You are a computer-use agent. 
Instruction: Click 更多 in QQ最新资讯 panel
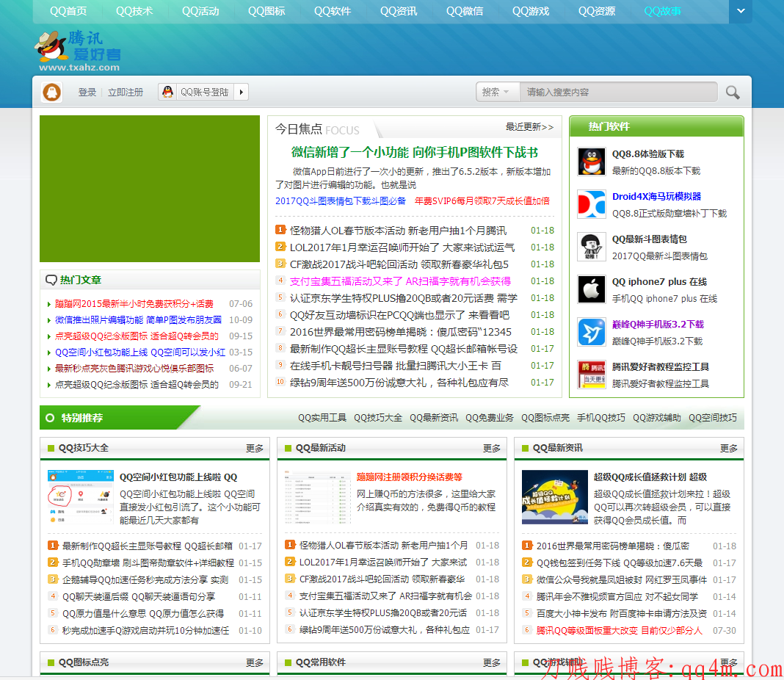(728, 449)
